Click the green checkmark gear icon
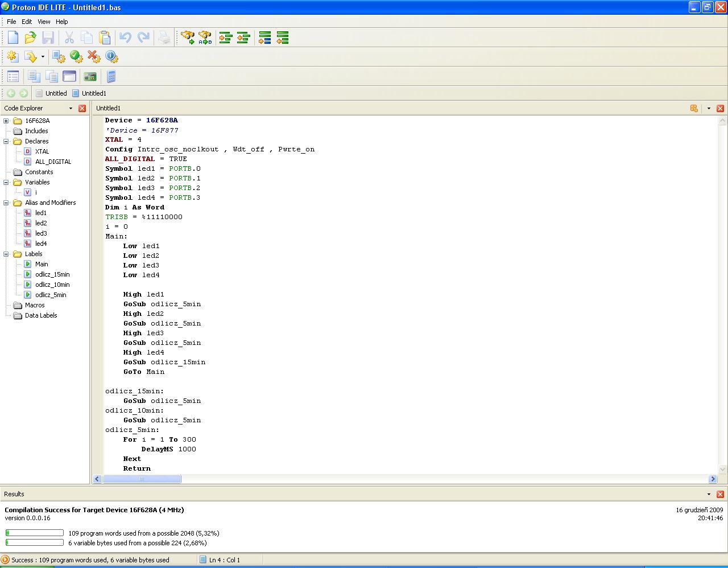 tap(76, 56)
